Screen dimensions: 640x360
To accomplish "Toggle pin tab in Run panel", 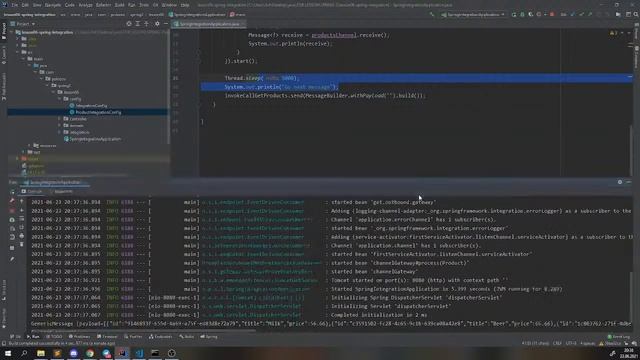I will tap(12, 259).
